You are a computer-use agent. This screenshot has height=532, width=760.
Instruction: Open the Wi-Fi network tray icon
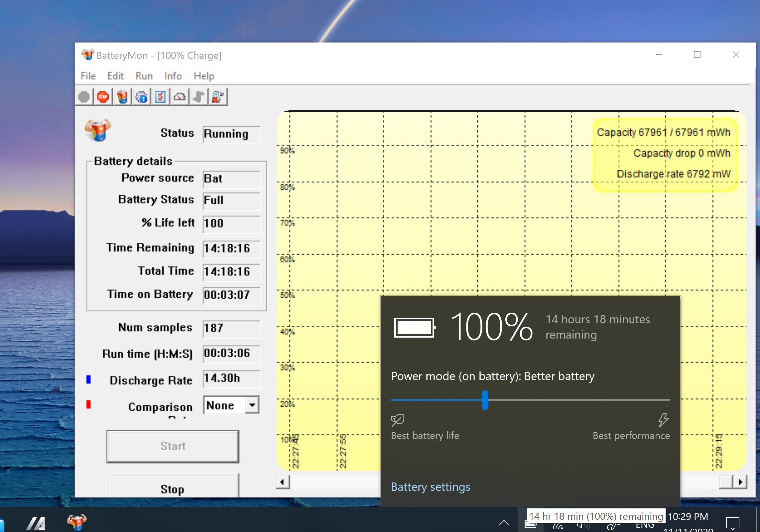pyautogui.click(x=558, y=527)
